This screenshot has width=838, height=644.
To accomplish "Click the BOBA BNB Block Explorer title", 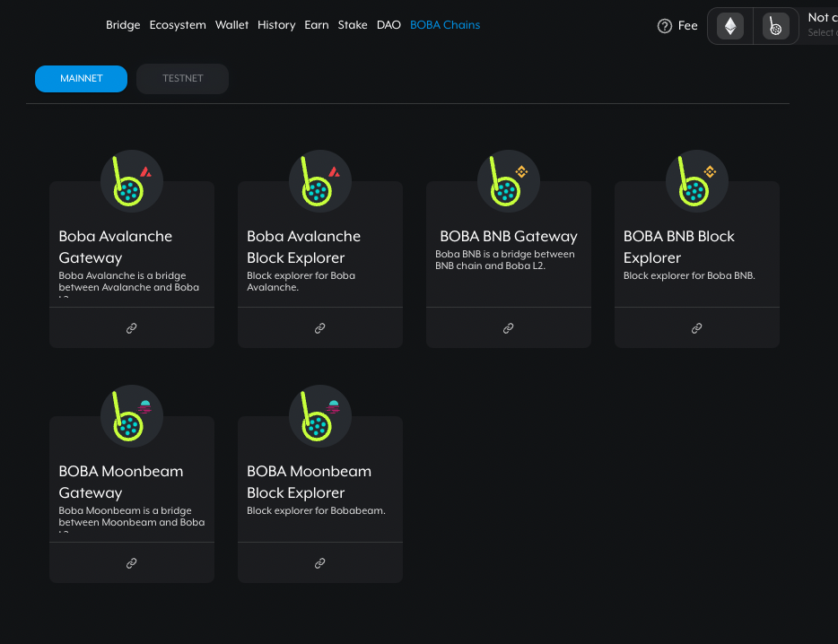I will point(678,247).
